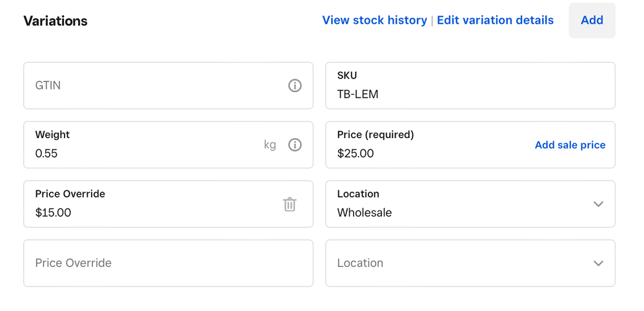Viewport: 644px width, 311px height.
Task: Expand the Wholesale location chevron arrow
Action: (598, 205)
